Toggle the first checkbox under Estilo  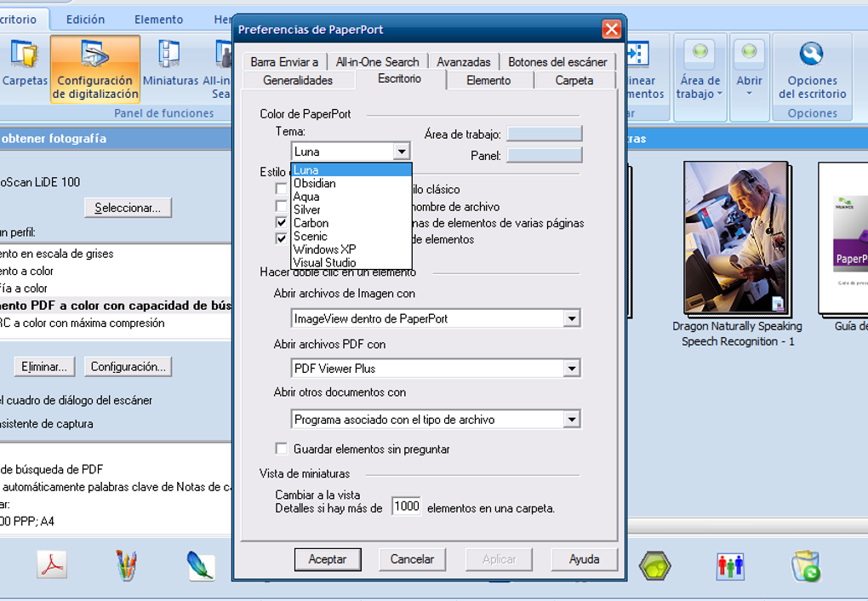[x=281, y=189]
